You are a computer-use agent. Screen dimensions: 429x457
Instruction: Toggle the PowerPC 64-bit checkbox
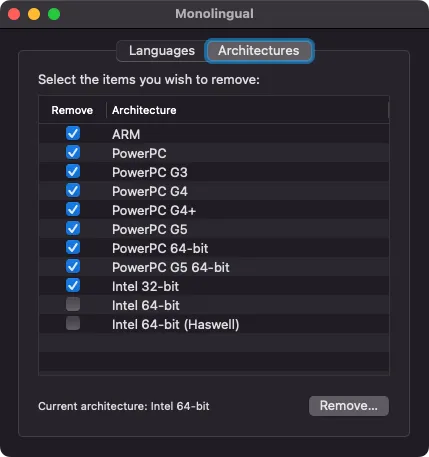[x=73, y=247]
